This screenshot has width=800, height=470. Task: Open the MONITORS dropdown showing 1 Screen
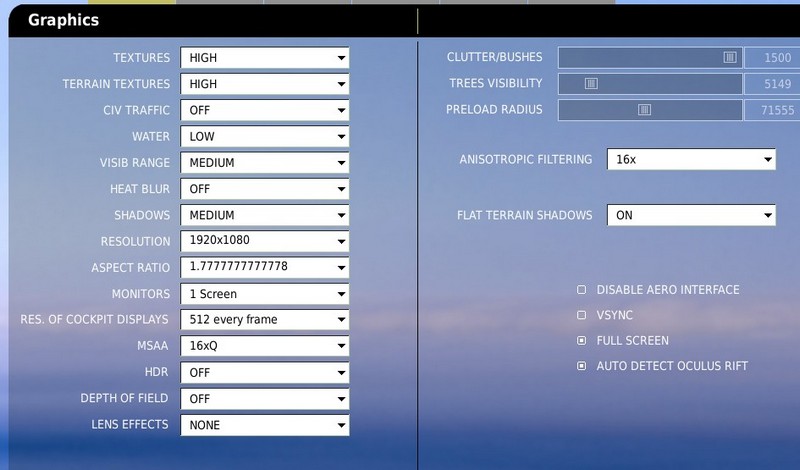(264, 294)
